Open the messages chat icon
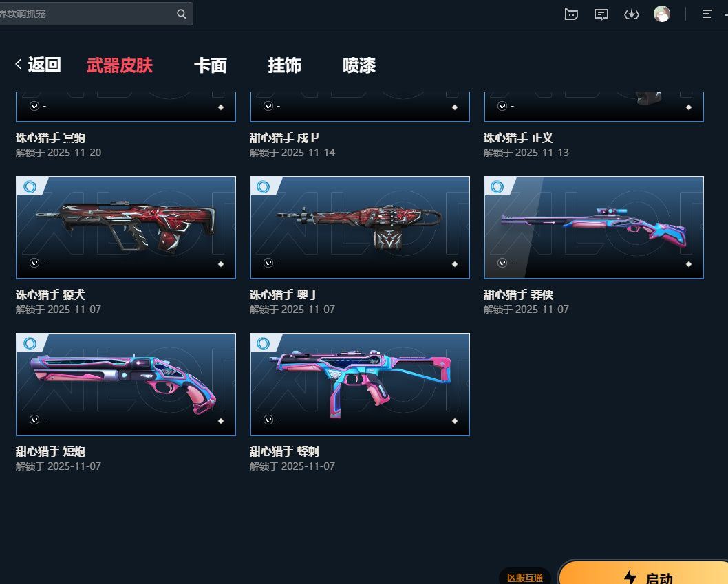 (601, 14)
